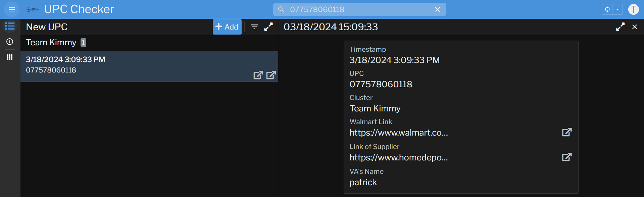Viewport: 644px width, 197px height.
Task: Close the record detail panel
Action: tap(634, 27)
